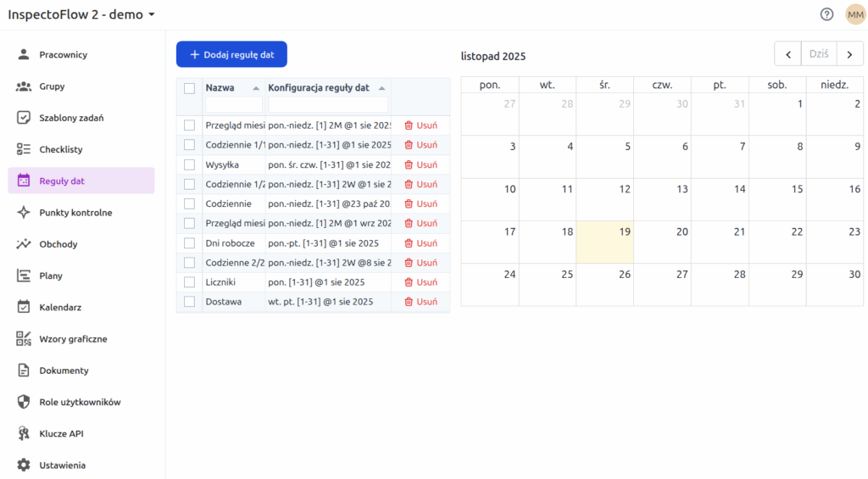This screenshot has height=479, width=868.
Task: Click the Pracownicy person icon in sidebar
Action: [x=24, y=55]
